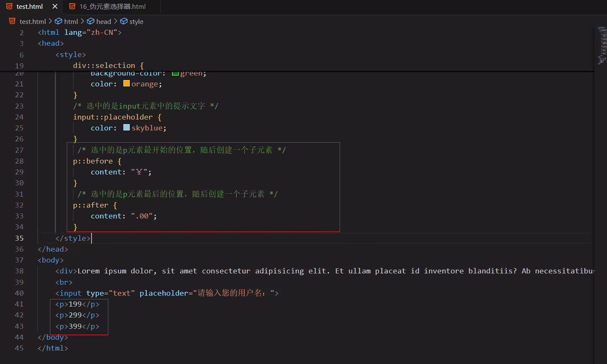Click the code minimap overview
This screenshot has height=364, width=607.
[602, 46]
